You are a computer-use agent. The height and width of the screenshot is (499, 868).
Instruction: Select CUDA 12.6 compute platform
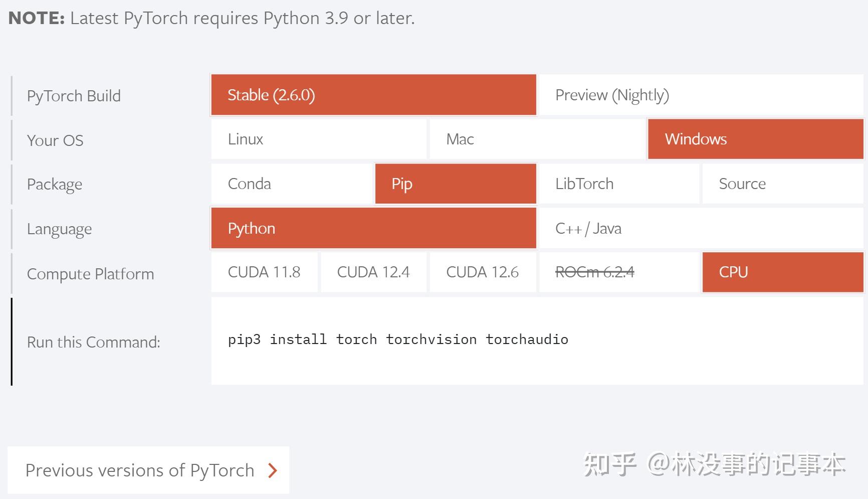click(x=482, y=272)
